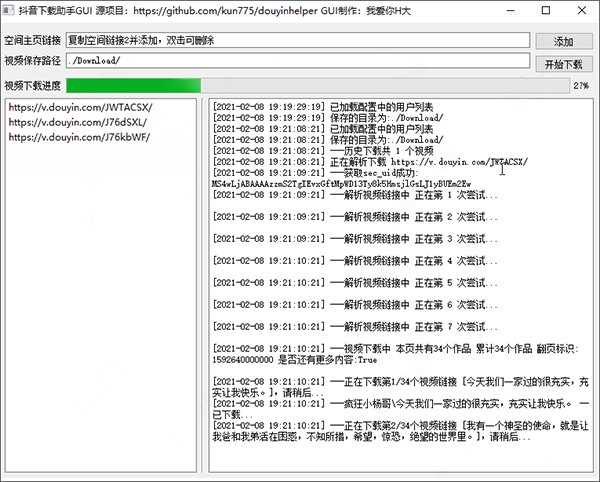Viewport: 600px width, 482px height.
Task: Click log line 正在第 2 次尝试
Action: tap(355, 217)
